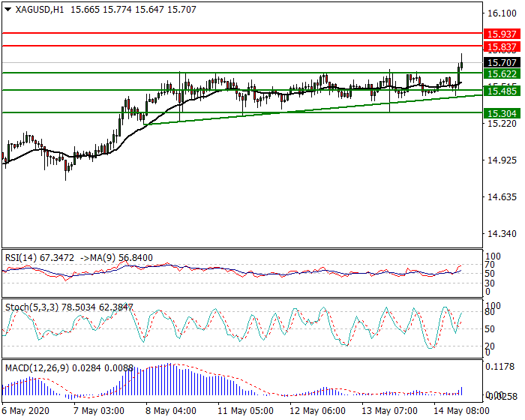Select the green 15.304 price label
Image resolution: width=525 pixels, height=420 pixels.
pos(502,113)
